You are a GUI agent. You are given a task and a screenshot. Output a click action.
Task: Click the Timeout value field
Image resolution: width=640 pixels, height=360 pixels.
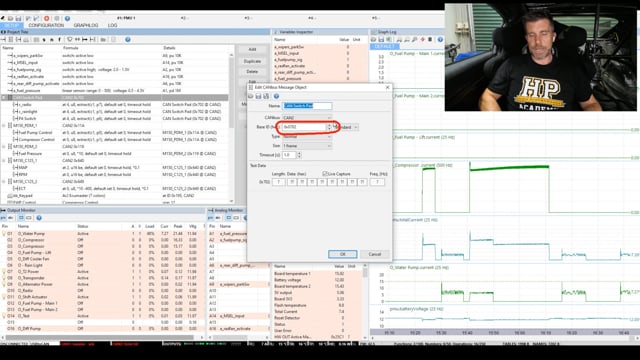pyautogui.click(x=290, y=155)
